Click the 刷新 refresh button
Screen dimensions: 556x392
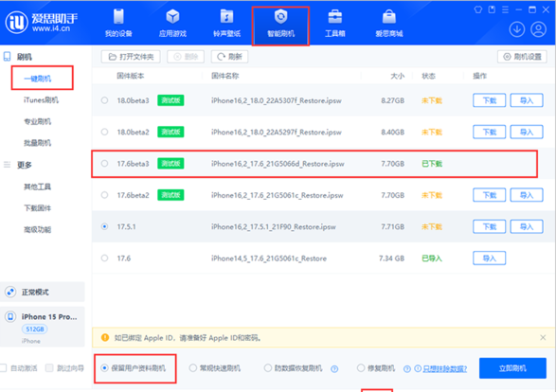tap(229, 57)
